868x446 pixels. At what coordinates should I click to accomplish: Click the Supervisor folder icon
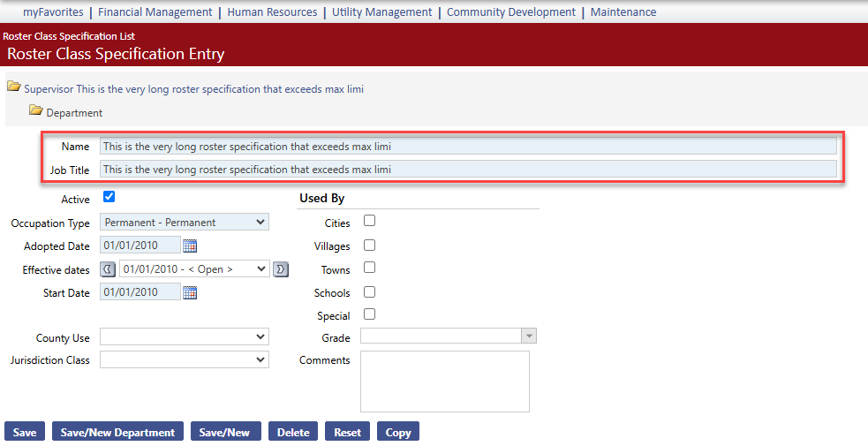coord(14,87)
